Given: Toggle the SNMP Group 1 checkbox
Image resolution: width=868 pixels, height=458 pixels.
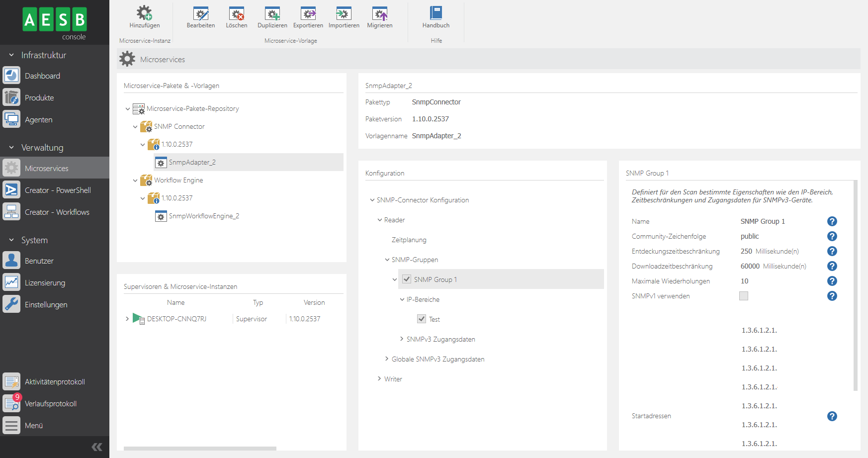Looking at the screenshot, I should click(x=407, y=279).
